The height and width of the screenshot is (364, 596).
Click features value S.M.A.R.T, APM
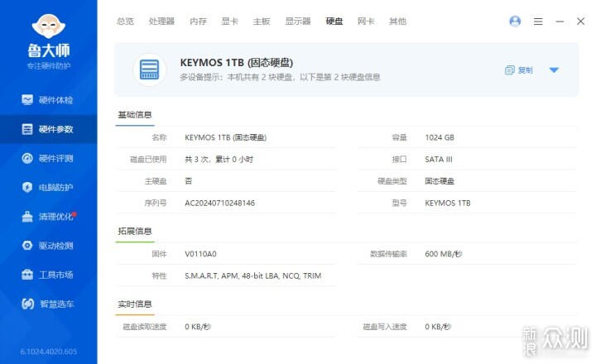pyautogui.click(x=253, y=275)
